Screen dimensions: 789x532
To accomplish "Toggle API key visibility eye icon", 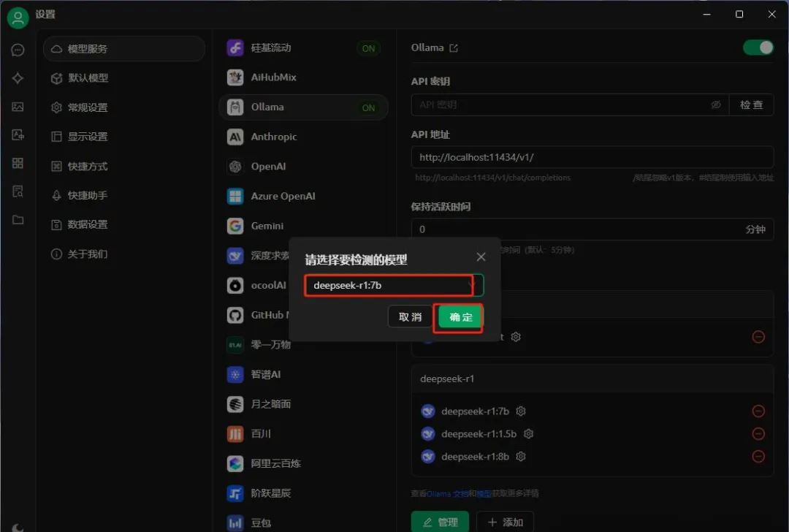I will (715, 104).
